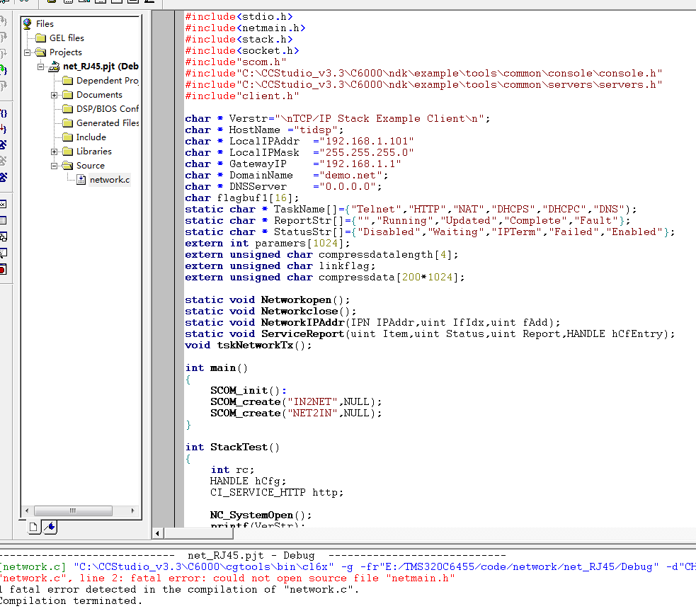This screenshot has width=696, height=616.
Task: Click the 'int main()' declaration
Action: (217, 368)
